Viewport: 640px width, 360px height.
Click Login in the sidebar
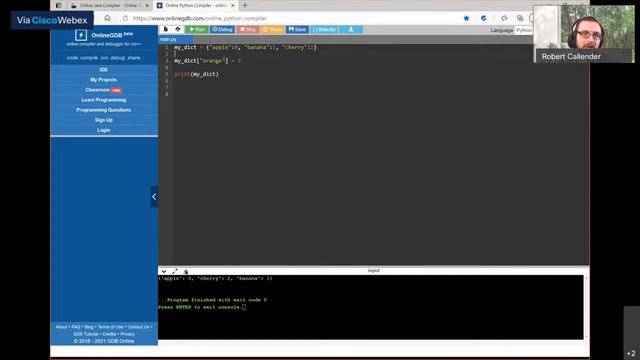(103, 130)
